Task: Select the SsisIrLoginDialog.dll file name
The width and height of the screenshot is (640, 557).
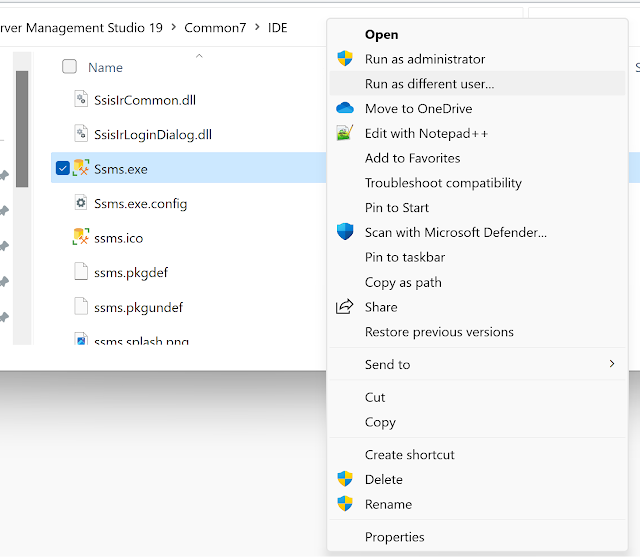Action: click(153, 135)
